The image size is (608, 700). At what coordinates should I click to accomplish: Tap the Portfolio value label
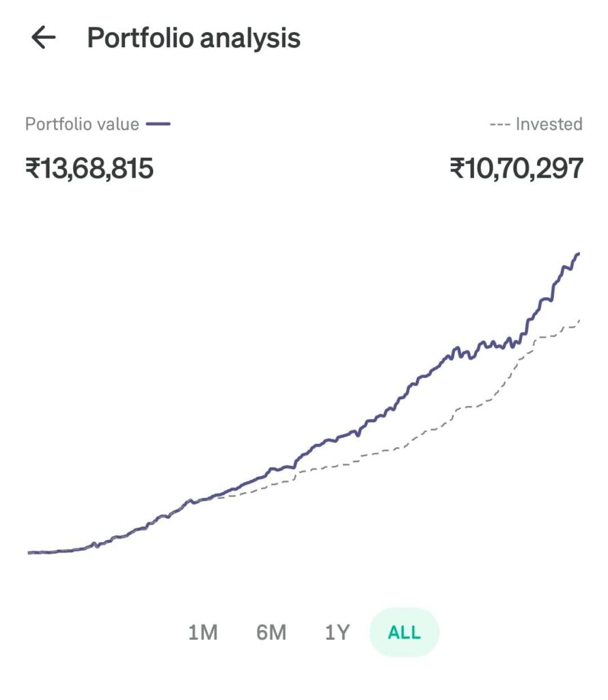(82, 124)
